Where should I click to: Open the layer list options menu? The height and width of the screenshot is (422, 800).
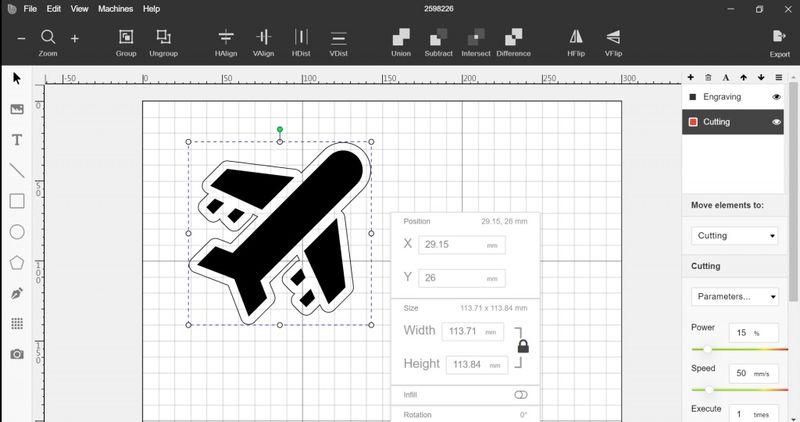(x=779, y=77)
